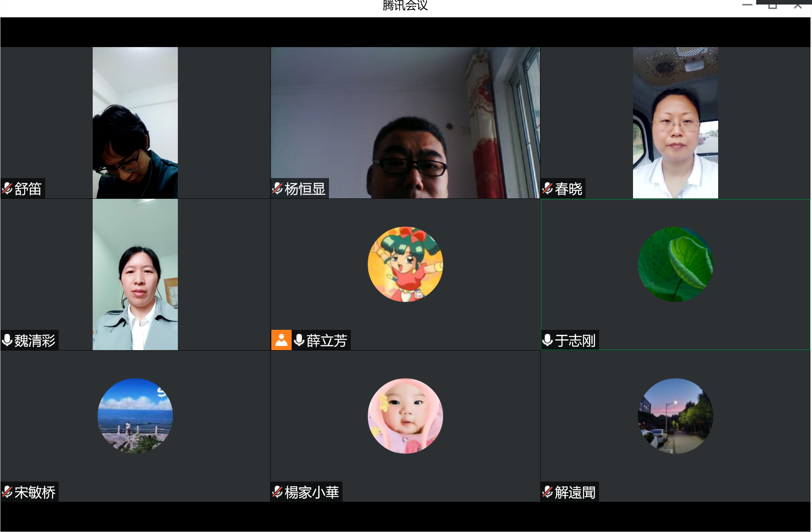This screenshot has height=532, width=812.
Task: Minimize the 腾讯会议 window
Action: tap(747, 5)
